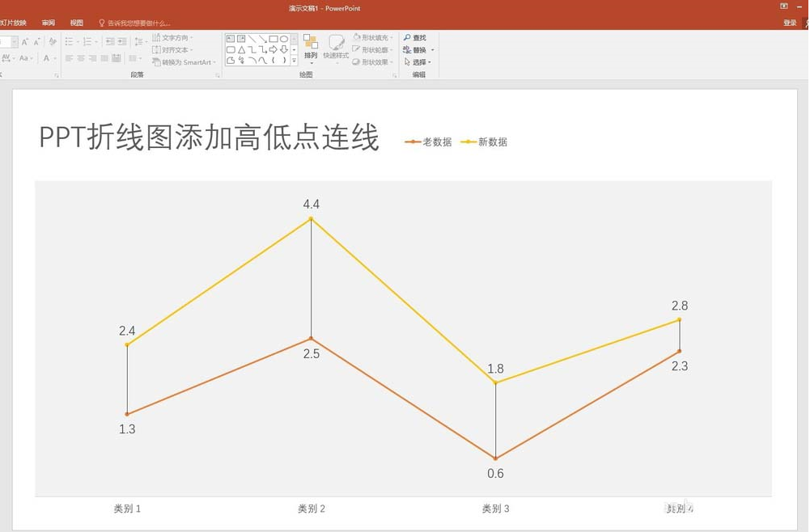
Task: Click the 形状填充 (Shape Fill) option
Action: click(373, 37)
